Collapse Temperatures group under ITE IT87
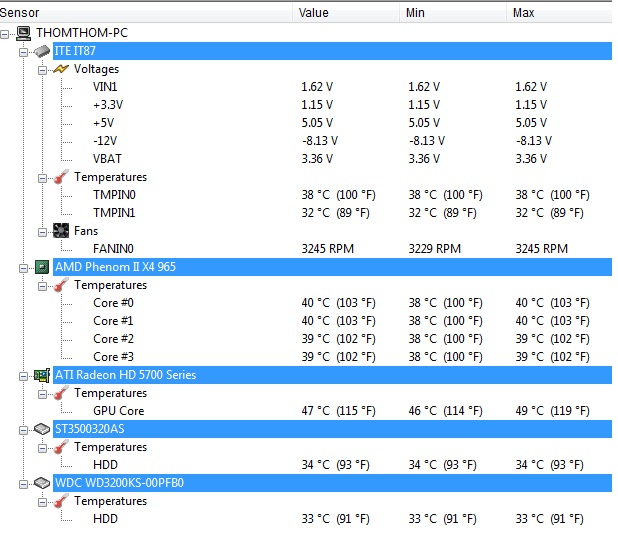Viewport: 618px width, 536px height. coord(43,179)
